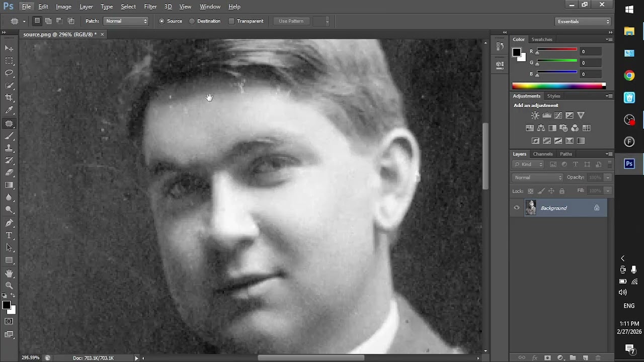The width and height of the screenshot is (644, 362).
Task: Select the History Brush tool
Action: tap(9, 160)
